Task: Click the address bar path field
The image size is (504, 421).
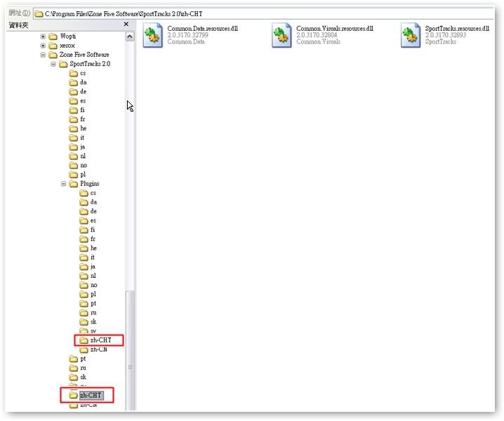Action: tap(263, 14)
